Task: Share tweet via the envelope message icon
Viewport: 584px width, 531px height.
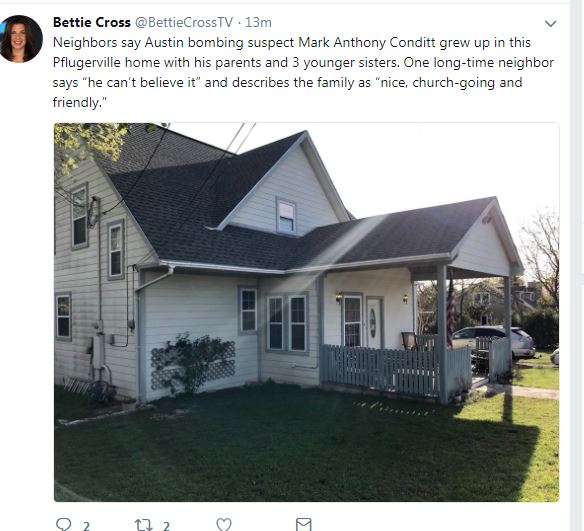Action: pos(304,525)
